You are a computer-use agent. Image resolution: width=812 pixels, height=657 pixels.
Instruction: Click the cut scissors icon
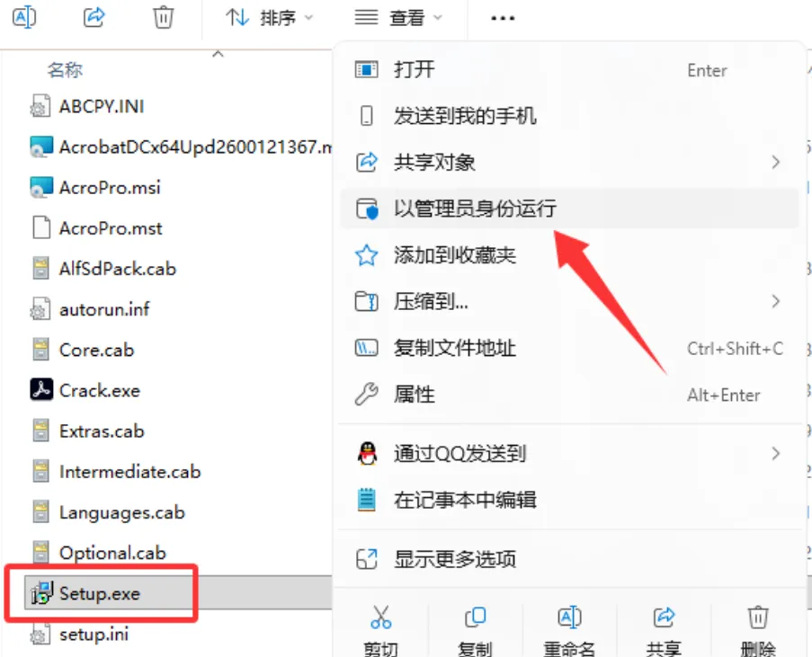380,617
